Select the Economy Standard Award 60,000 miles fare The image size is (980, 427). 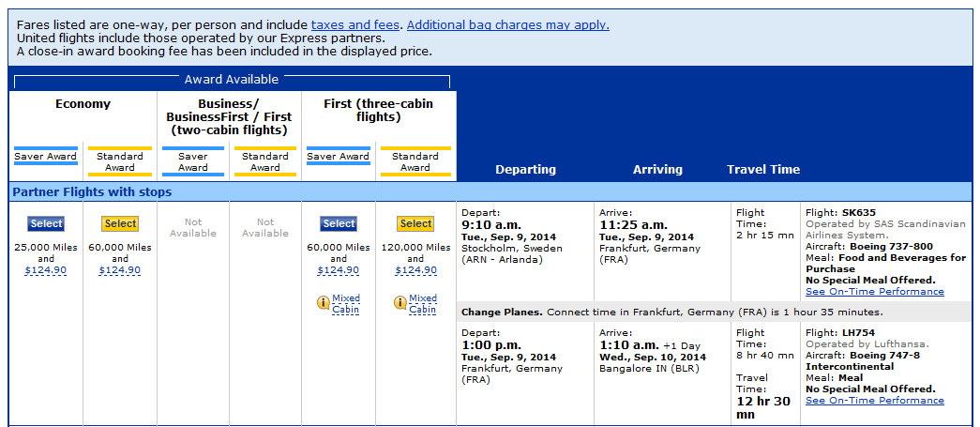coord(120,223)
